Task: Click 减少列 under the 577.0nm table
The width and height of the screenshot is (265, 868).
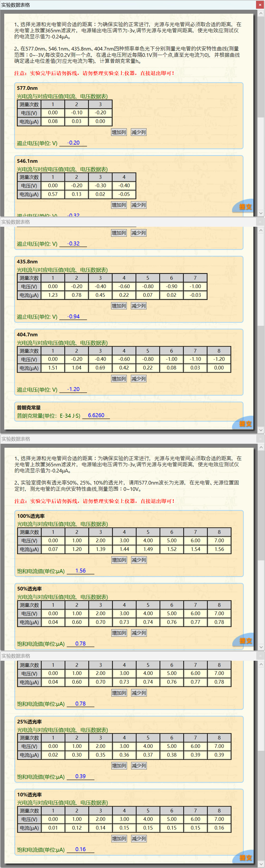Action: (x=138, y=132)
